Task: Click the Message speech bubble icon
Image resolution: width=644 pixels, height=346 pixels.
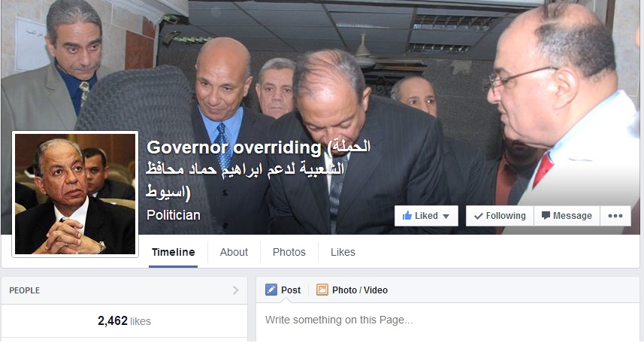Action: click(546, 216)
